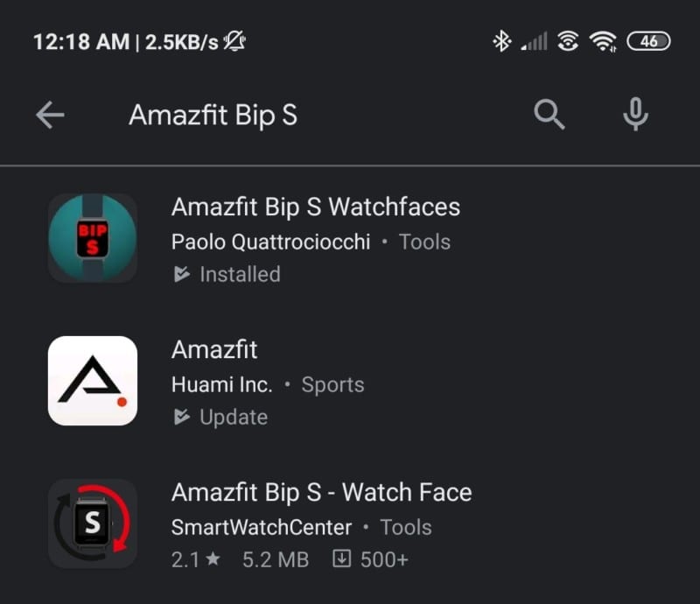The image size is (700, 604).
Task: Tap the 2.1 star rating text
Action: pos(196,559)
